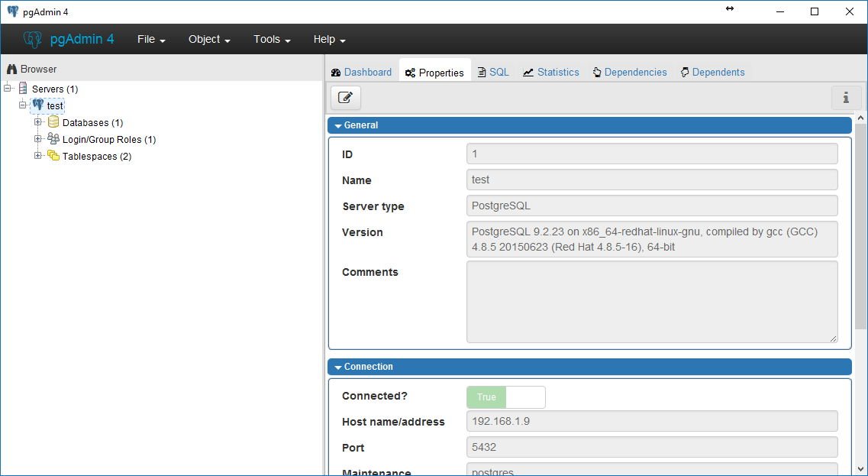Select Tablespaces (2) in the tree
The height and width of the screenshot is (476, 868).
tap(97, 157)
